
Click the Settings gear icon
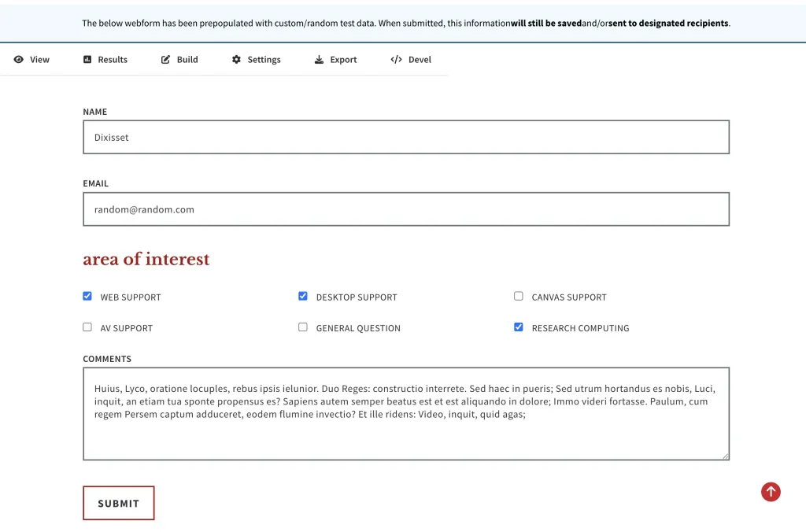coord(236,60)
